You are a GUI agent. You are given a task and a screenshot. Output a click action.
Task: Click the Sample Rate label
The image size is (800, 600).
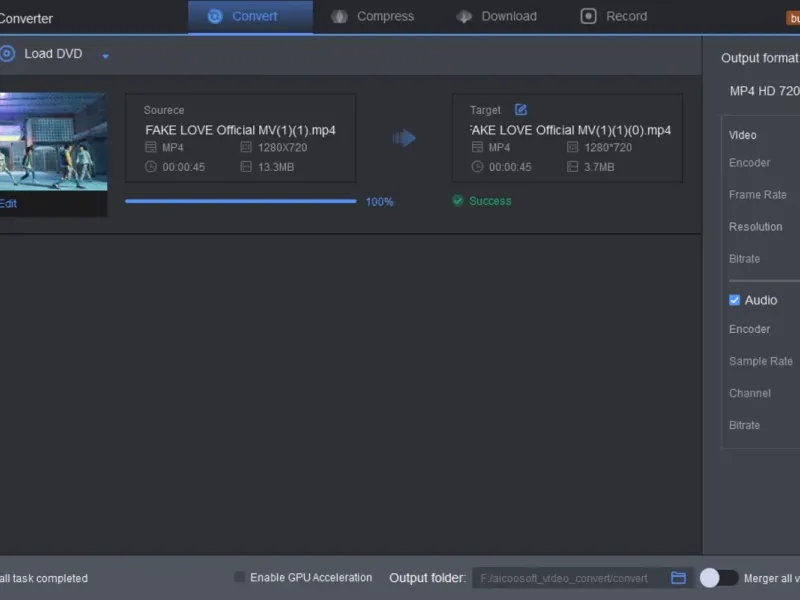click(761, 361)
